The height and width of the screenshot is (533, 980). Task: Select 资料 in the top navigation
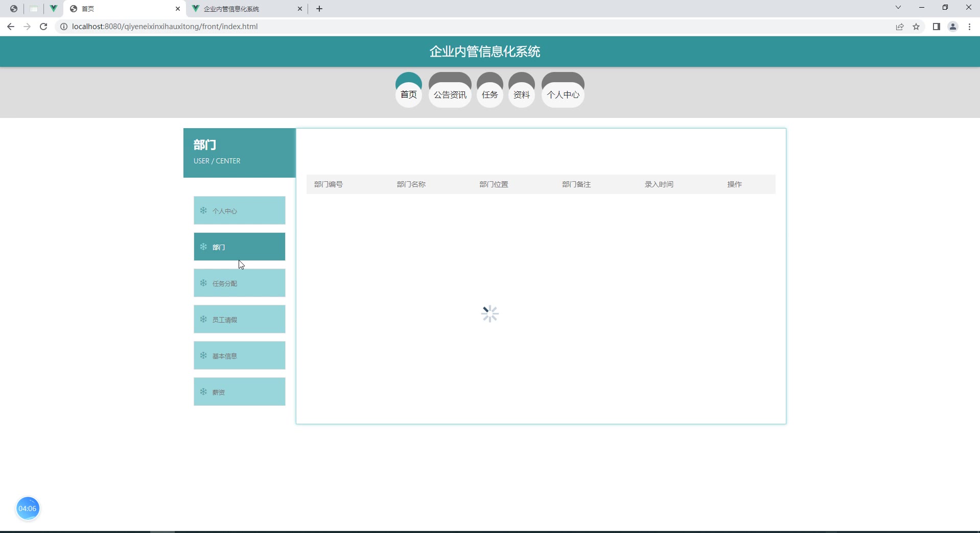(x=521, y=94)
